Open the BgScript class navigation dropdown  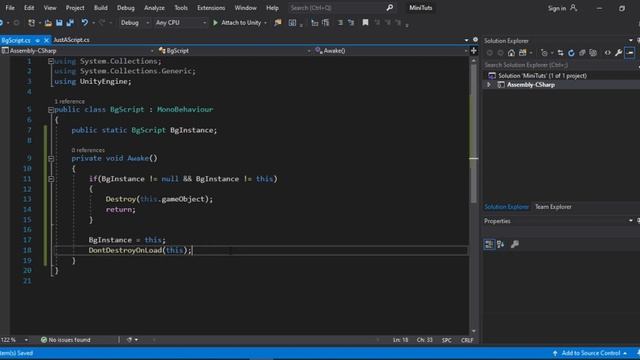[234, 51]
